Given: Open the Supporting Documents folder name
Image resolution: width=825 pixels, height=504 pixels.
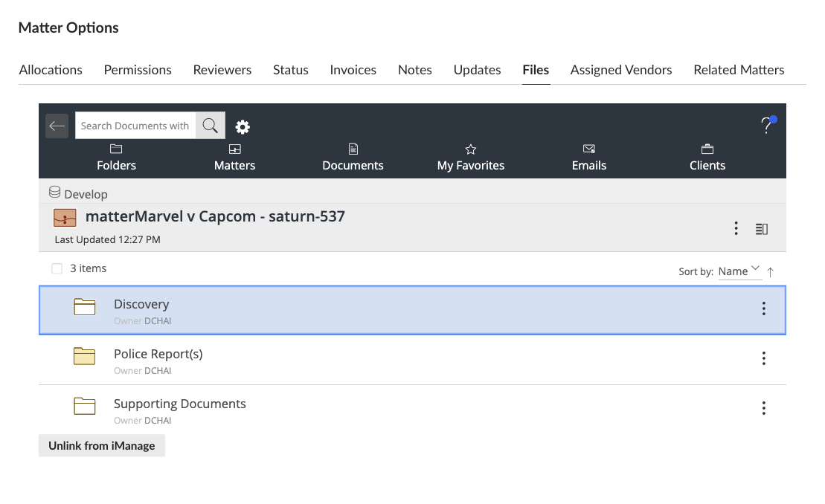Looking at the screenshot, I should tap(180, 404).
